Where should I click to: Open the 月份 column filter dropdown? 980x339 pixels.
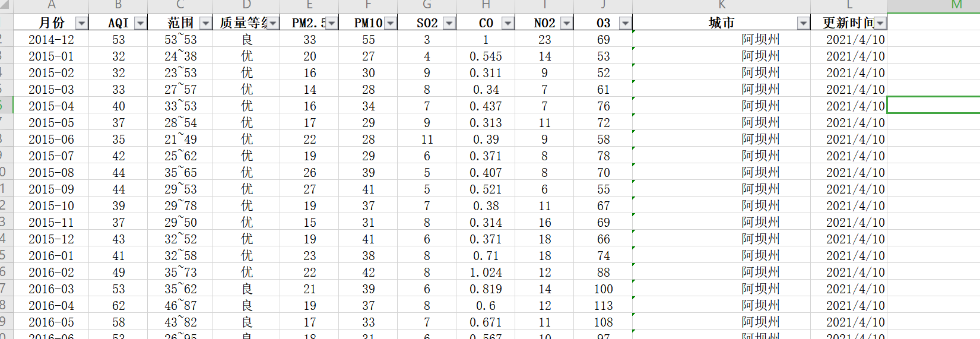click(82, 23)
